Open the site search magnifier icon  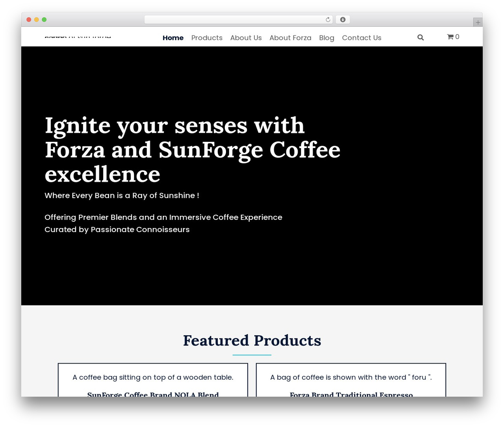[x=421, y=37]
